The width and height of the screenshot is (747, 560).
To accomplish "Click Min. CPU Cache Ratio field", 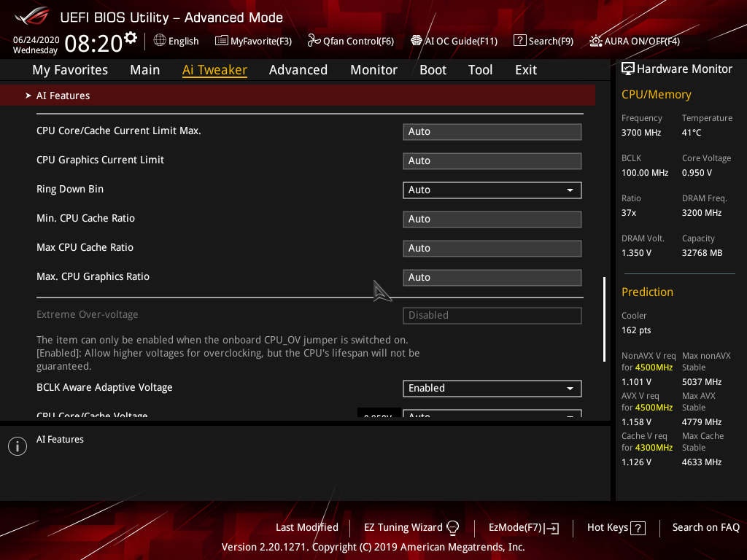I will coord(492,219).
